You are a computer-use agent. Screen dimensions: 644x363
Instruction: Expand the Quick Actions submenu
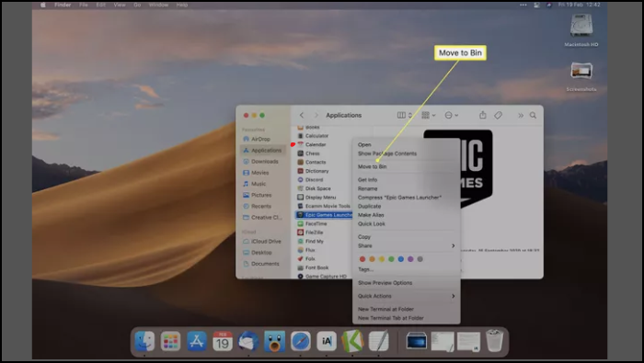407,296
